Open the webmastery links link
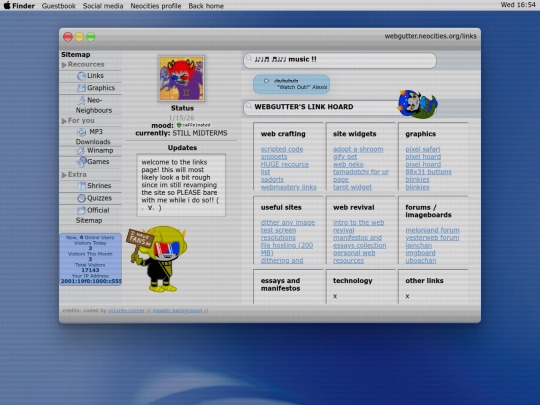The image size is (540, 405). click(x=289, y=187)
